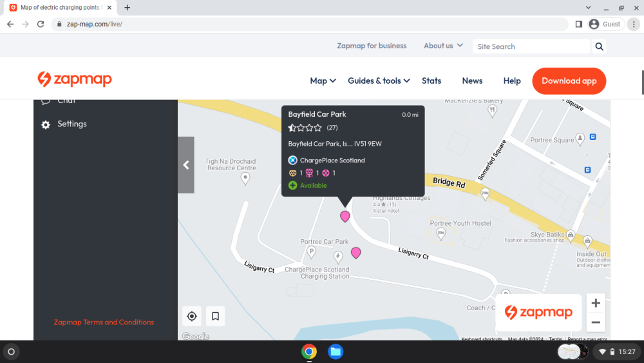Click the Portree Car Park parking marker
Image resolution: width=644 pixels, height=363 pixels.
point(311,252)
